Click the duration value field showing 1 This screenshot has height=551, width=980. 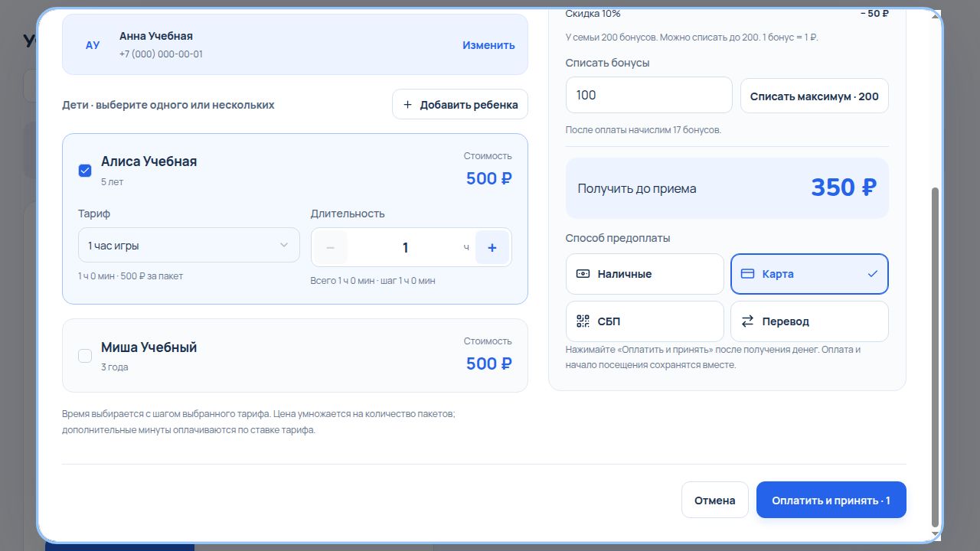[x=405, y=247]
